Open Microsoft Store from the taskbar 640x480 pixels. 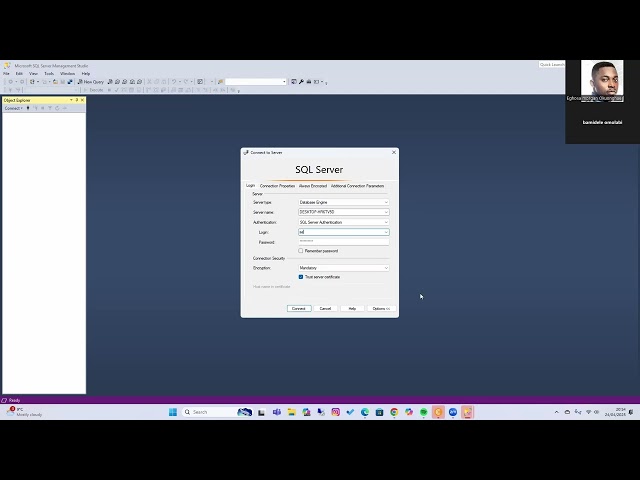click(380, 412)
